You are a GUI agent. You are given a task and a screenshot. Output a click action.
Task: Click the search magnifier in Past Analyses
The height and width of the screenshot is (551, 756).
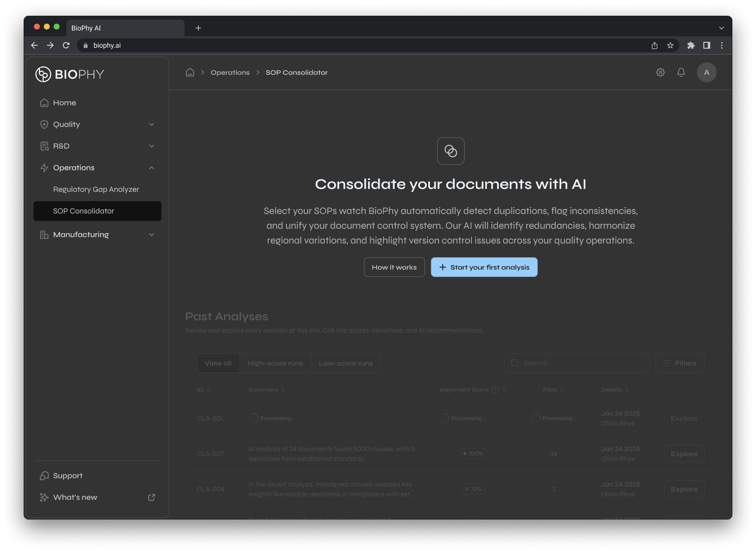pyautogui.click(x=514, y=363)
